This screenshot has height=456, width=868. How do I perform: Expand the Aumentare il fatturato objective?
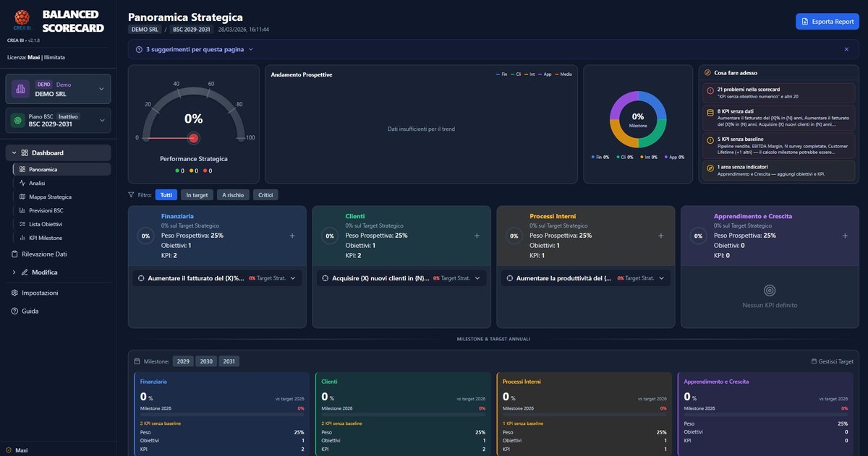292,277
